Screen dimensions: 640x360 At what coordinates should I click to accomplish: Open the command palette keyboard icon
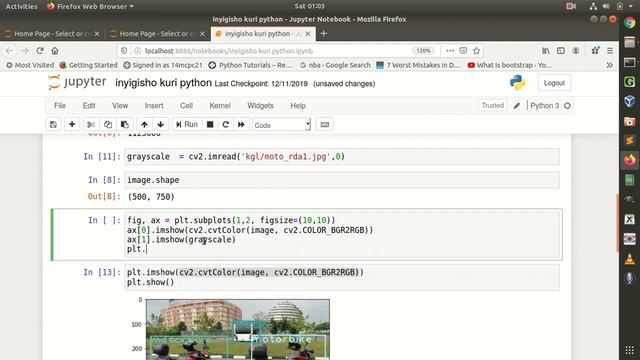(325, 124)
